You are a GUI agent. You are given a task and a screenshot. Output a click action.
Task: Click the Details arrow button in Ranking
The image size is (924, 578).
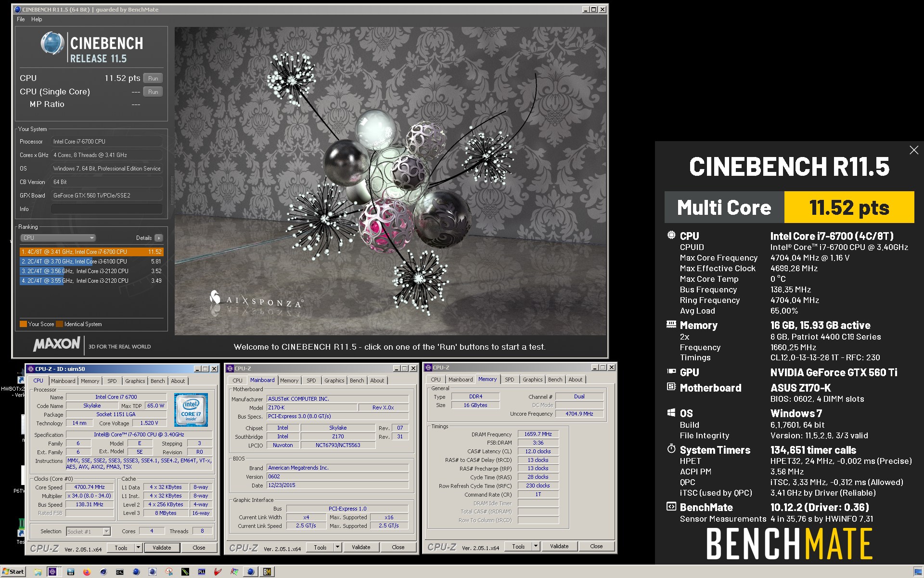coord(159,237)
